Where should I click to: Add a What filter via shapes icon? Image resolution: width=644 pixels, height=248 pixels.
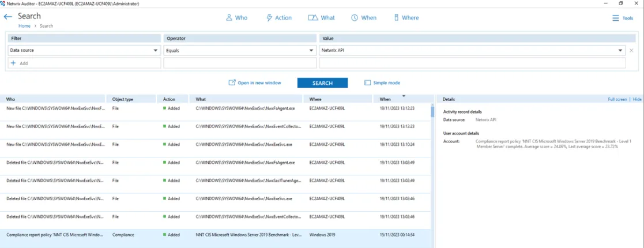tap(314, 18)
